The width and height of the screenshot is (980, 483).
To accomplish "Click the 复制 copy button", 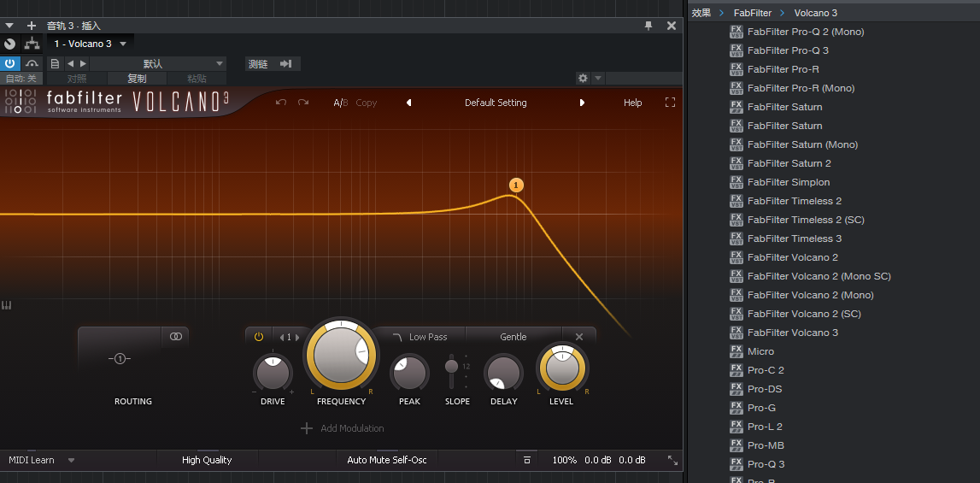I will pos(137,79).
